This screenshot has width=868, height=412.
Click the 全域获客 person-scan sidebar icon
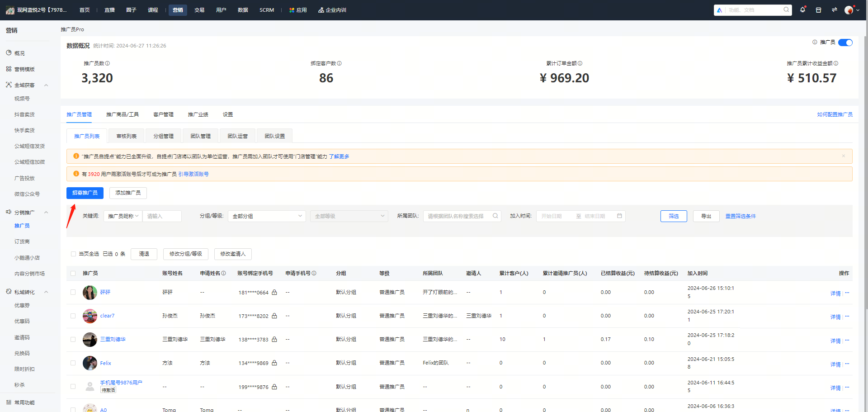point(9,85)
